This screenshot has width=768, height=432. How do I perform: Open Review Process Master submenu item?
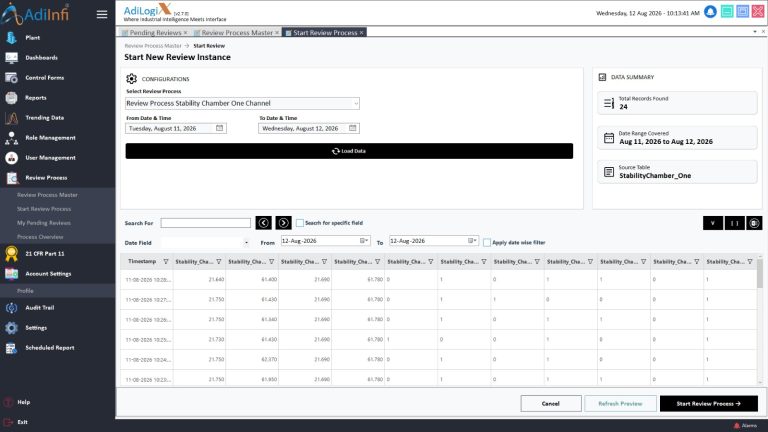(47, 195)
